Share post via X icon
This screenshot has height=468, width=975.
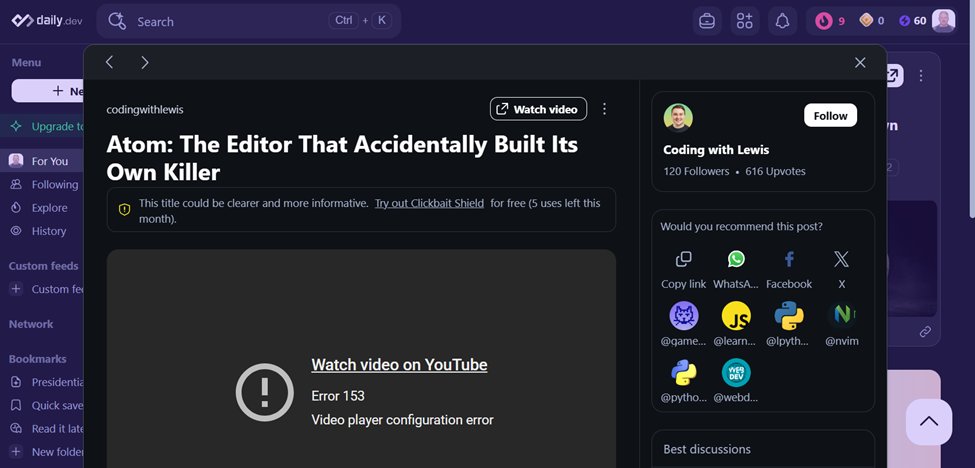tap(841, 259)
